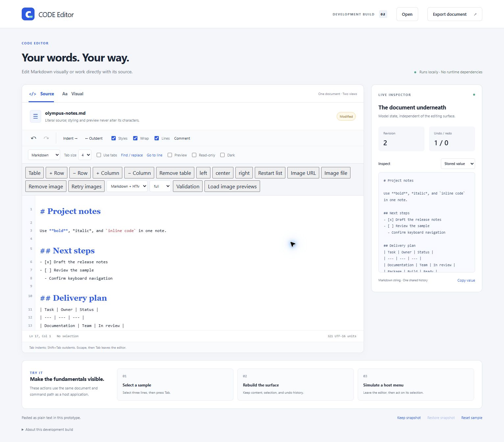Enable the Dark checkbox

223,155
